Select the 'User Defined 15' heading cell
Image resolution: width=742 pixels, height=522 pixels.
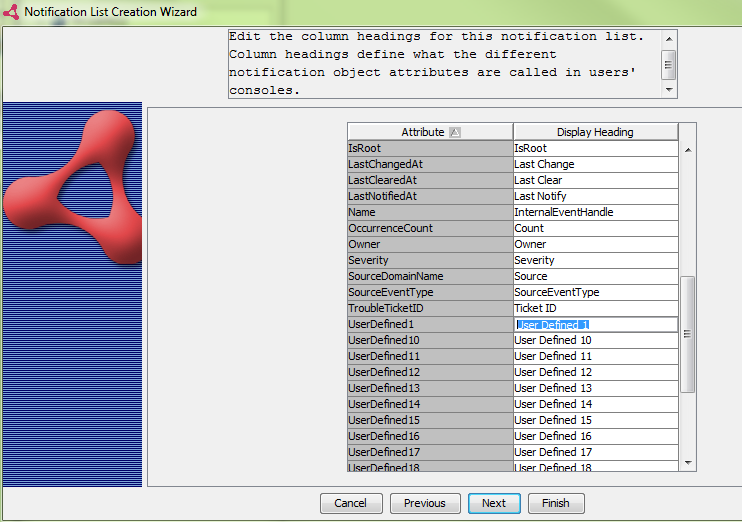coord(596,421)
